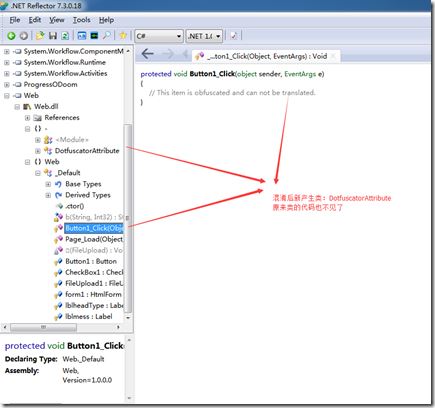Select the FileUpload1 field in the tree
This screenshot has width=435, height=408.
pos(94,283)
